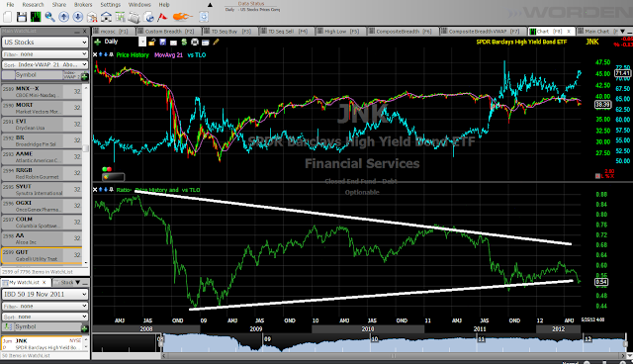
Task: Open Filter none dropdown in Main WatchList
Action: [x=45, y=54]
